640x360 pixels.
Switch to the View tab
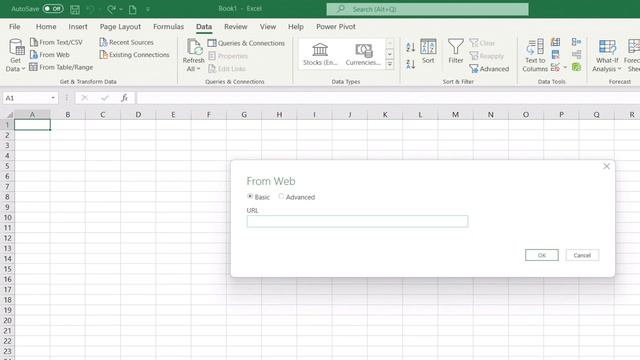pos(268,27)
